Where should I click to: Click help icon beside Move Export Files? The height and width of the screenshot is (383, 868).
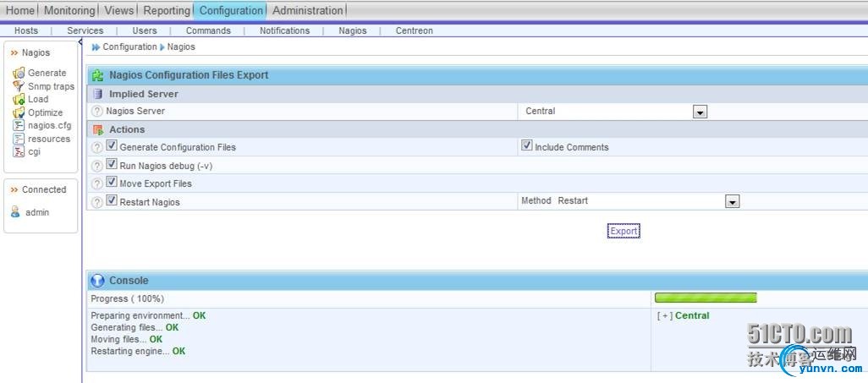coord(97,183)
